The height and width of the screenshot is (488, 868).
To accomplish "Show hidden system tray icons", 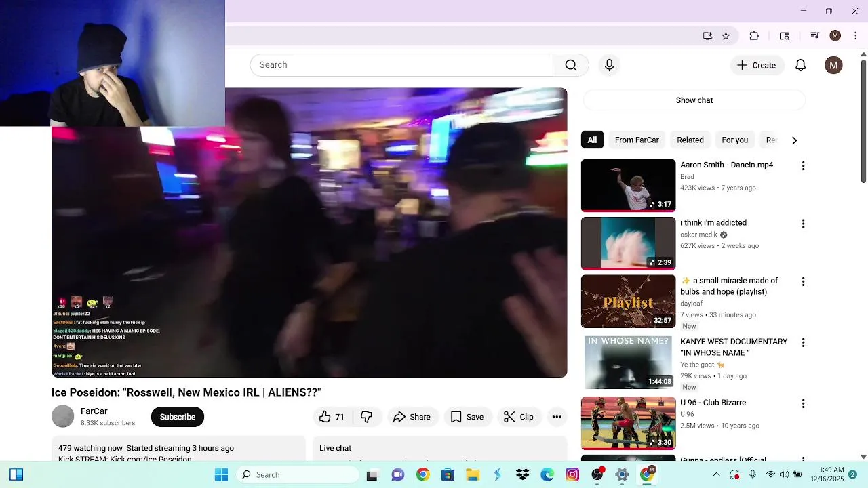I will pos(716,474).
